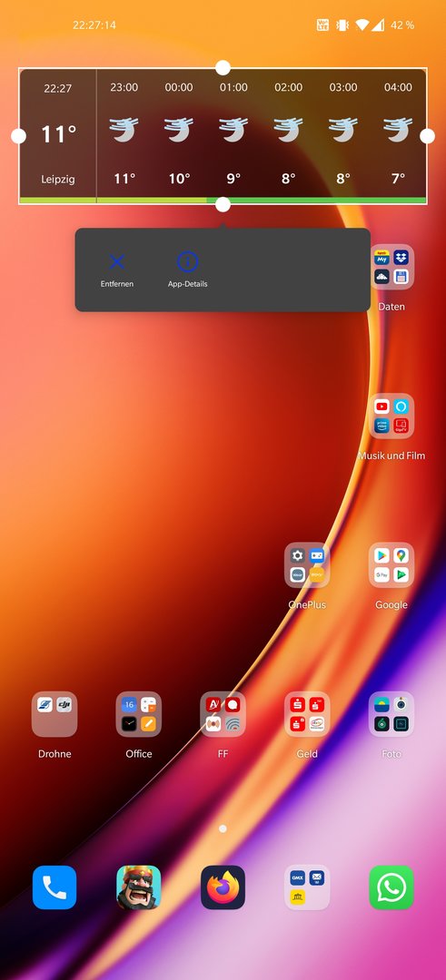Open the Daten folder
Image resolution: width=446 pixels, height=980 pixels.
click(391, 267)
